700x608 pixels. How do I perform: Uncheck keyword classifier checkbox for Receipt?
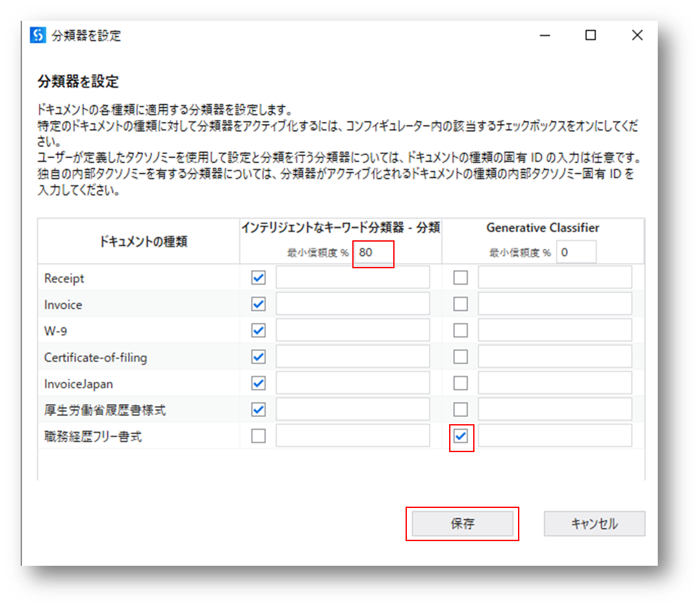pos(259,277)
